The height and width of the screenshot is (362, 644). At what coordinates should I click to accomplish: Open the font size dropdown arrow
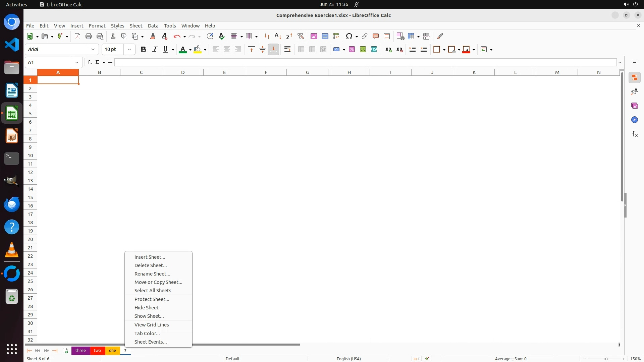point(129,50)
